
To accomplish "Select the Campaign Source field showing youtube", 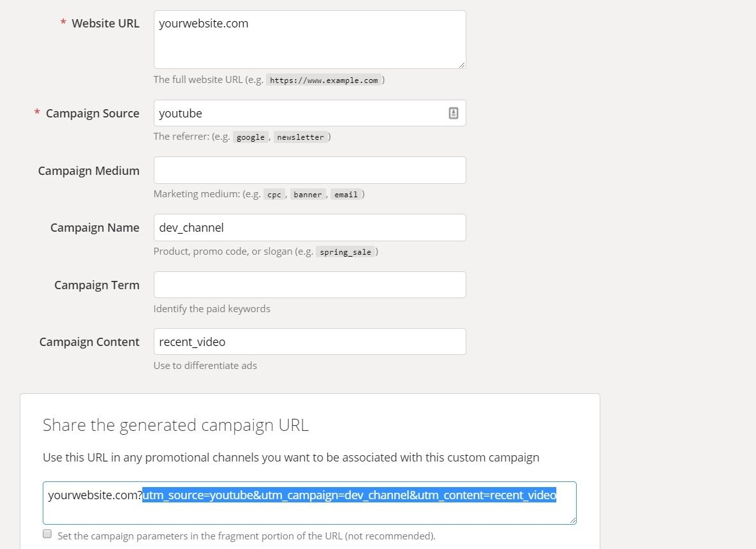I will click(x=300, y=113).
